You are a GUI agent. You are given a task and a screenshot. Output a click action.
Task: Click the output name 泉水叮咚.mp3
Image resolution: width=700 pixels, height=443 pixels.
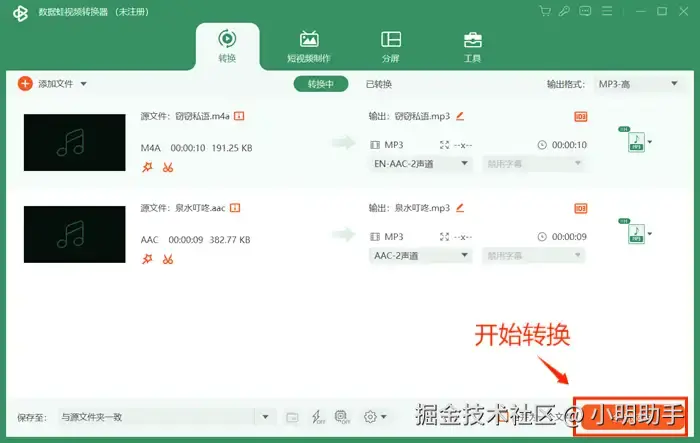422,208
